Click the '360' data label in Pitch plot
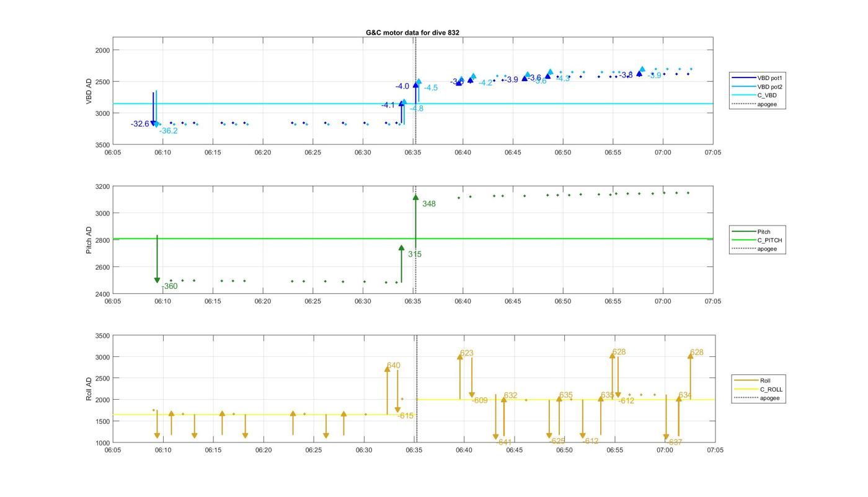868x497 pixels. click(169, 286)
